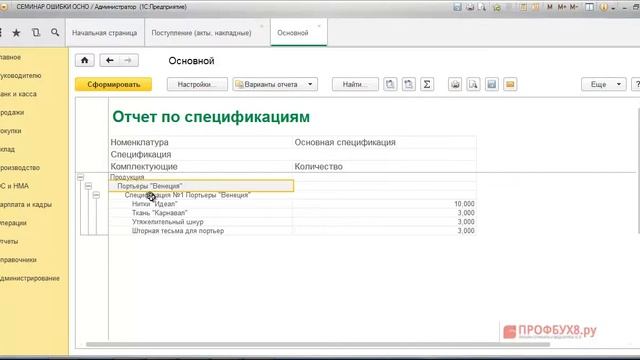Open the calculator icon in title bar

pos(523,7)
